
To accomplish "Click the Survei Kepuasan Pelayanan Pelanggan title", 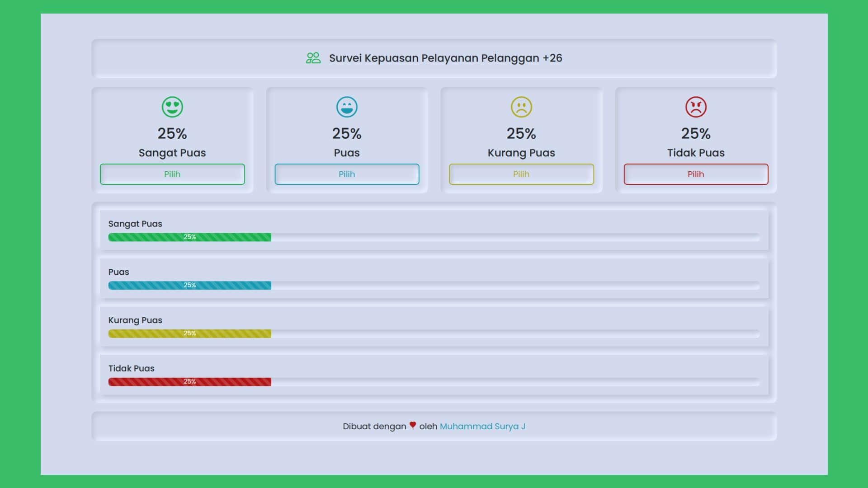I will click(445, 58).
